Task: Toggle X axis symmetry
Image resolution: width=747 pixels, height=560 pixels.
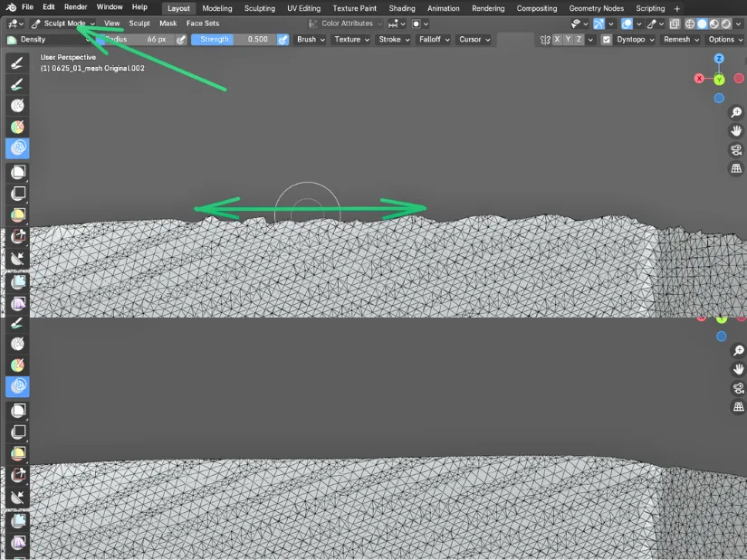Action: tap(557, 40)
